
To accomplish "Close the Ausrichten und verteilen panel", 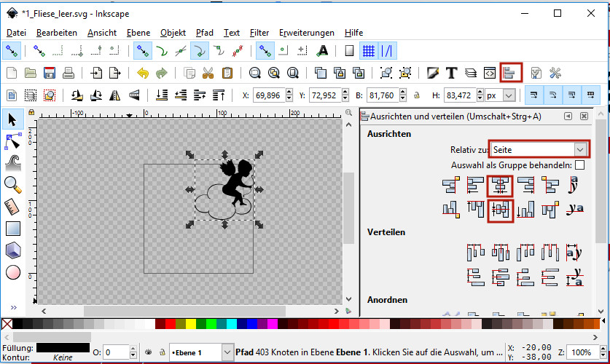I will point(584,116).
